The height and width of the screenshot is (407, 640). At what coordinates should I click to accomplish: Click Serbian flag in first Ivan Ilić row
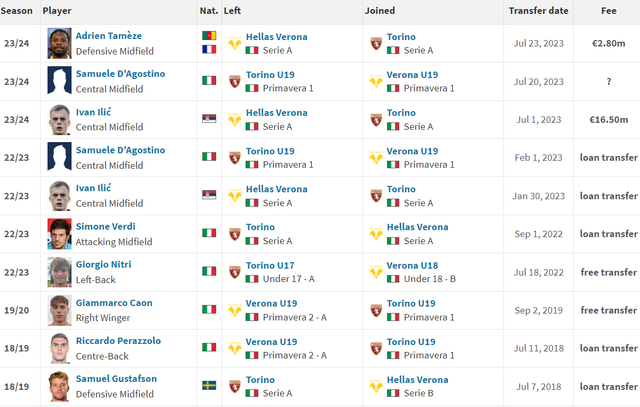pos(209,119)
